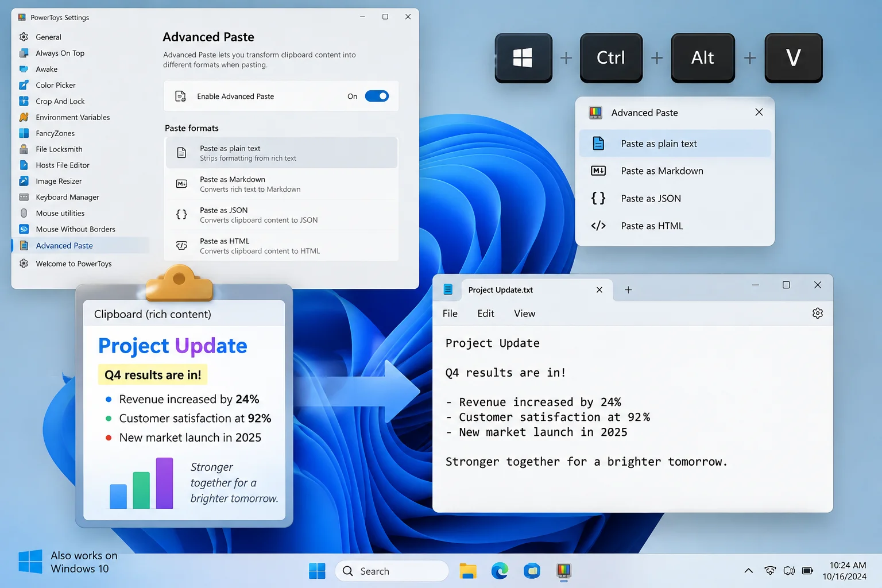Choose Paste as Markdown in popup
Screen dimensions: 882x588
pos(675,171)
